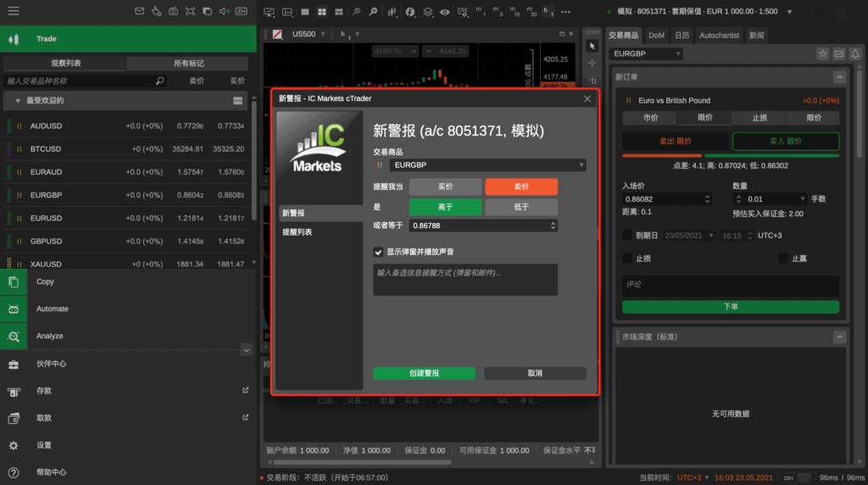Open the indicators 'f' icon

click(x=410, y=12)
